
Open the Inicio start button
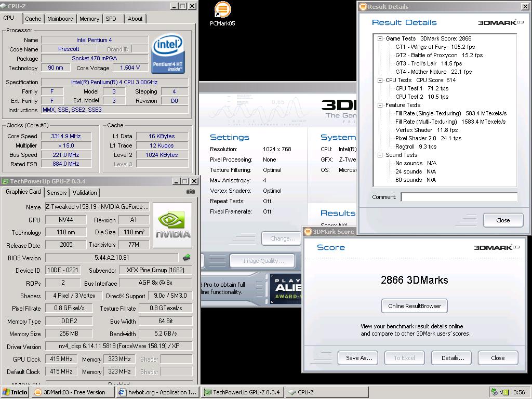pyautogui.click(x=15, y=393)
